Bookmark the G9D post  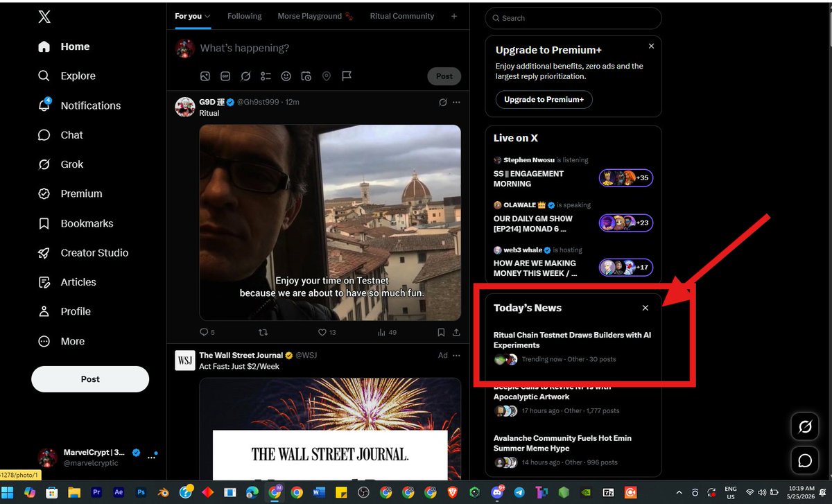tap(441, 333)
